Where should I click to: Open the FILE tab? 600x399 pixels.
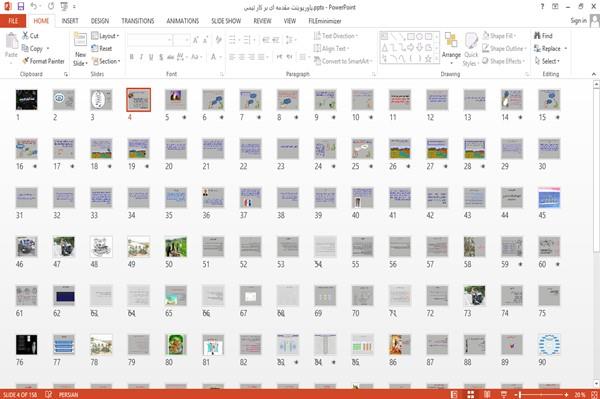click(x=13, y=21)
